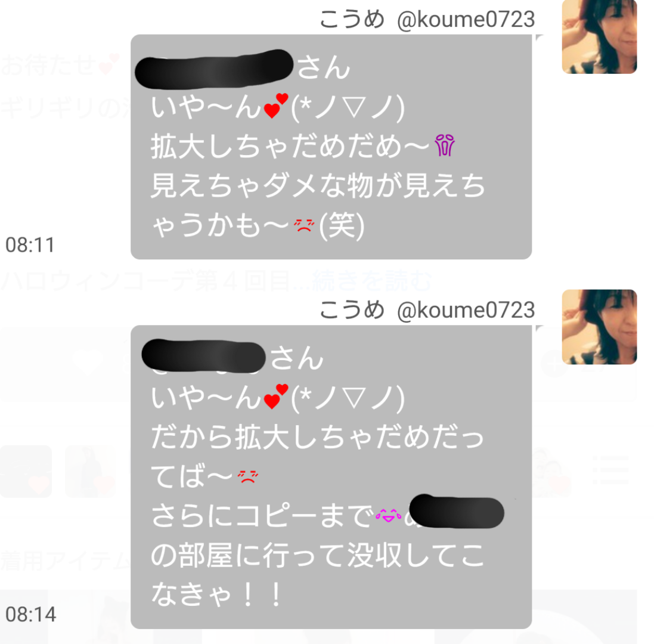654x644 pixels.
Task: Tap the heart emoji in the 08:11 message
Action: tap(276, 106)
